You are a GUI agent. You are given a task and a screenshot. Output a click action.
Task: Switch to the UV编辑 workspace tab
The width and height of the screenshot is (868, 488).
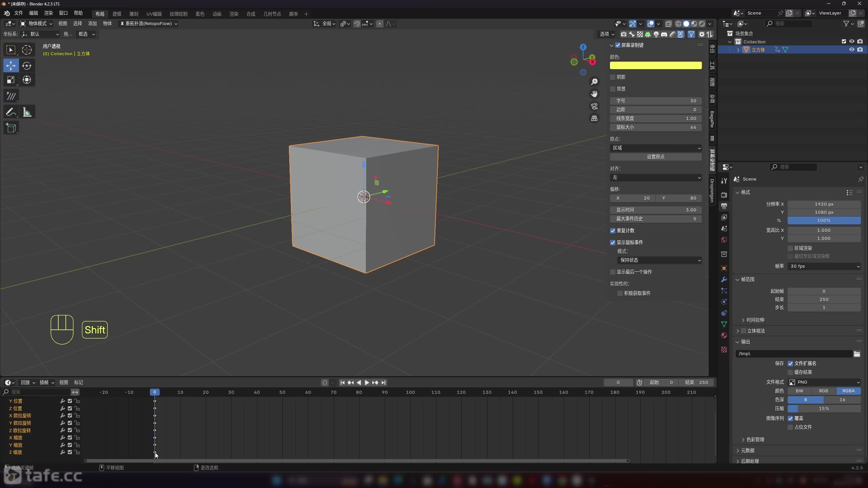tap(154, 14)
